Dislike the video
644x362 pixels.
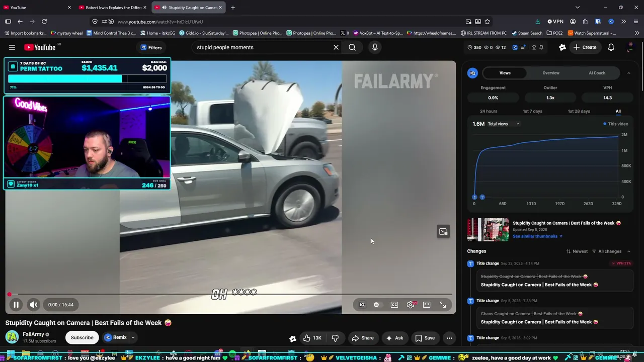(x=335, y=338)
